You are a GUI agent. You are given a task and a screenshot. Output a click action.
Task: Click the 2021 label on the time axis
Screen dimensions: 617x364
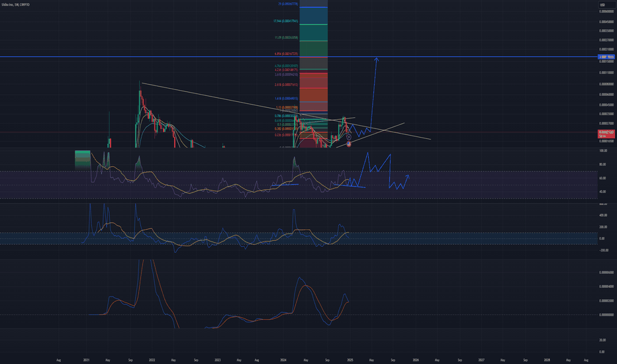click(87, 360)
